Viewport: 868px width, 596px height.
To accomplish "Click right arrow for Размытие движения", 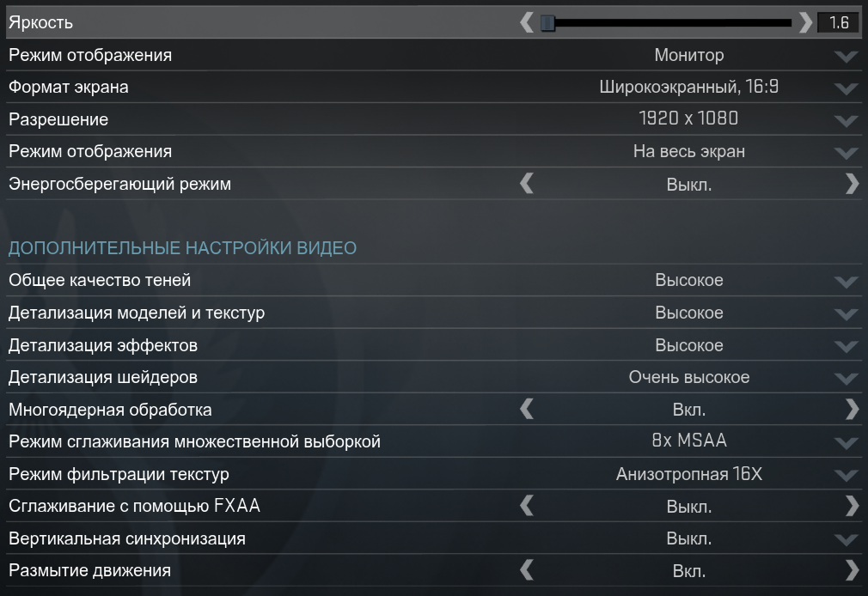I will pos(852,570).
